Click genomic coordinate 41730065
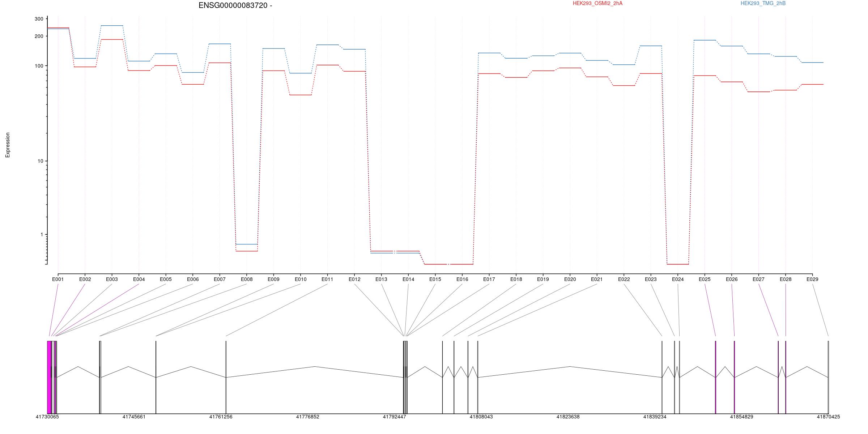Viewport: 868px width, 434px height. (47, 417)
